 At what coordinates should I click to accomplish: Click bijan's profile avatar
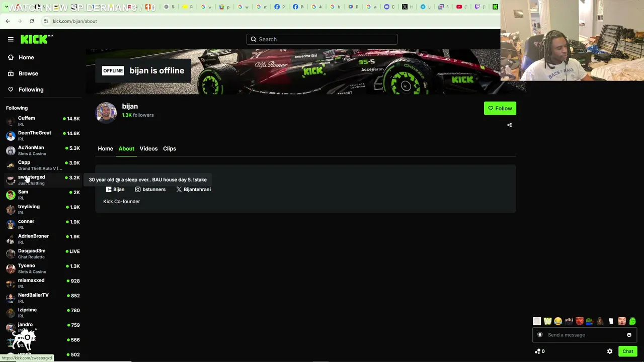(x=106, y=113)
